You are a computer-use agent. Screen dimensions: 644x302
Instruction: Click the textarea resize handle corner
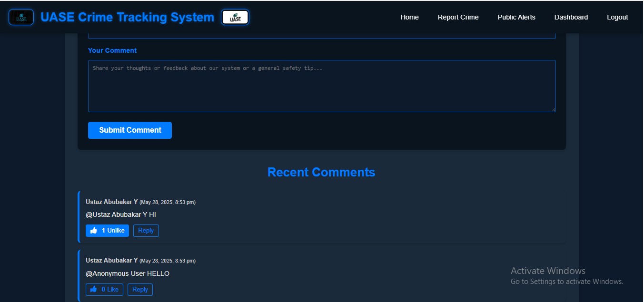point(554,110)
